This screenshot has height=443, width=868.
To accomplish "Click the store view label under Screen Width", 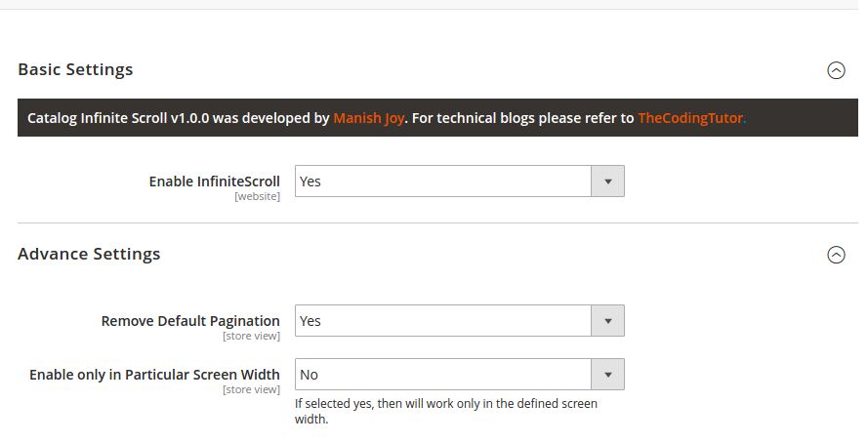I will pos(251,390).
